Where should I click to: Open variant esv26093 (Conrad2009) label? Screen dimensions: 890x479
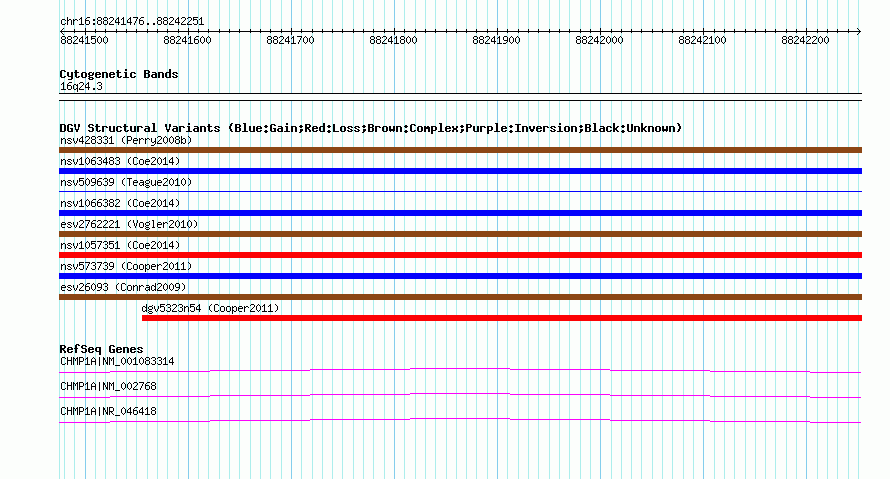point(123,287)
